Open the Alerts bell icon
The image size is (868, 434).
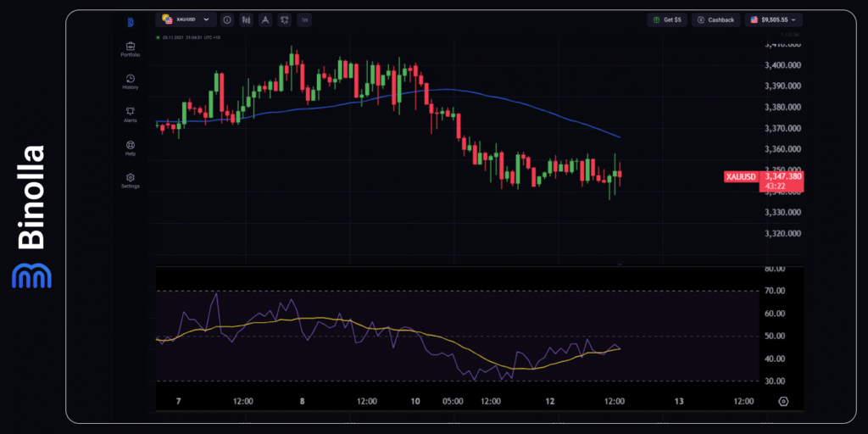coord(131,114)
